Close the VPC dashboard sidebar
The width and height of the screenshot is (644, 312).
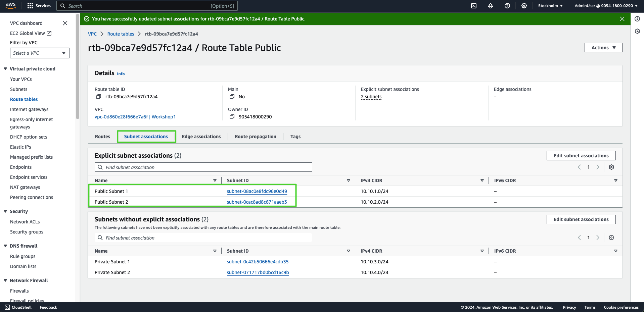pyautogui.click(x=65, y=23)
